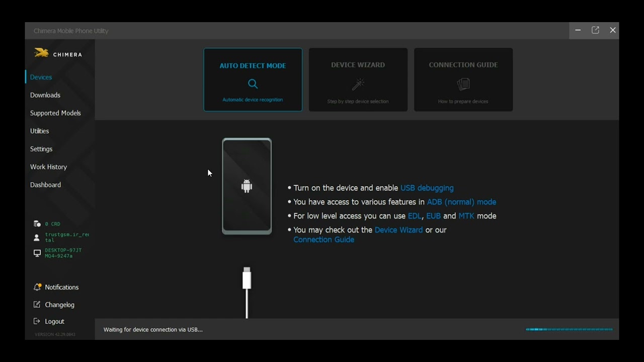The image size is (644, 362).
Task: Follow the USB debugging link
Action: (x=427, y=188)
